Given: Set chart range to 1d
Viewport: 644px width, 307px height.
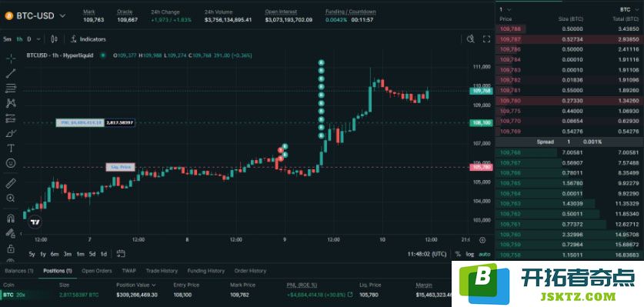Looking at the screenshot, I should coord(104,254).
